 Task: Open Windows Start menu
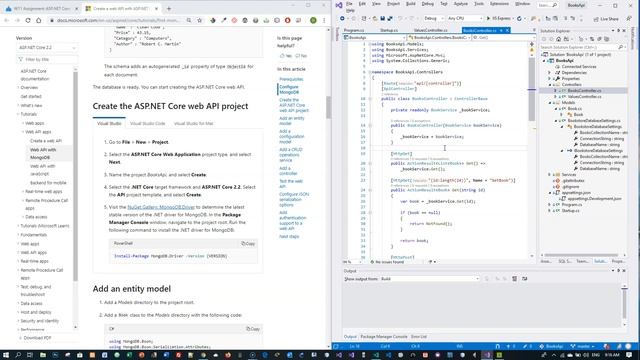coord(5,355)
